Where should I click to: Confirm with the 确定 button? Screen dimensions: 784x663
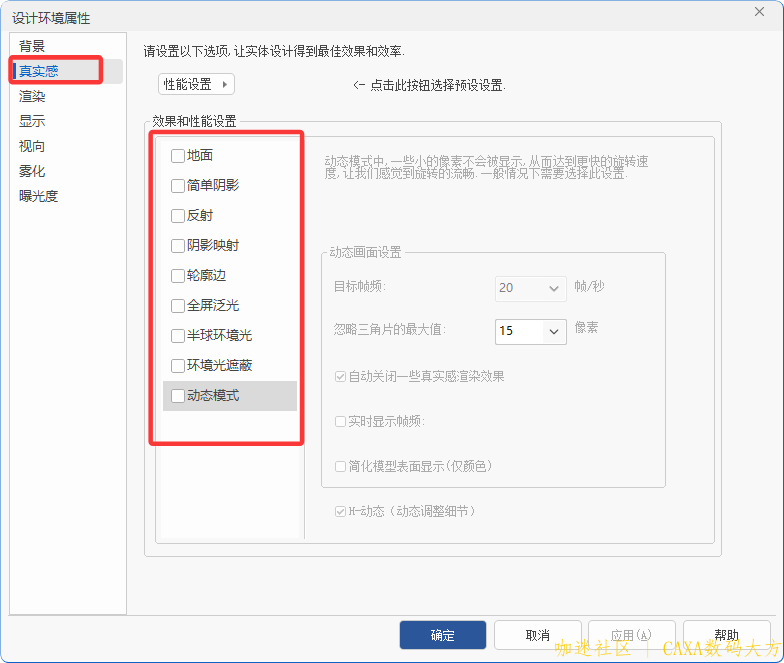click(x=442, y=635)
